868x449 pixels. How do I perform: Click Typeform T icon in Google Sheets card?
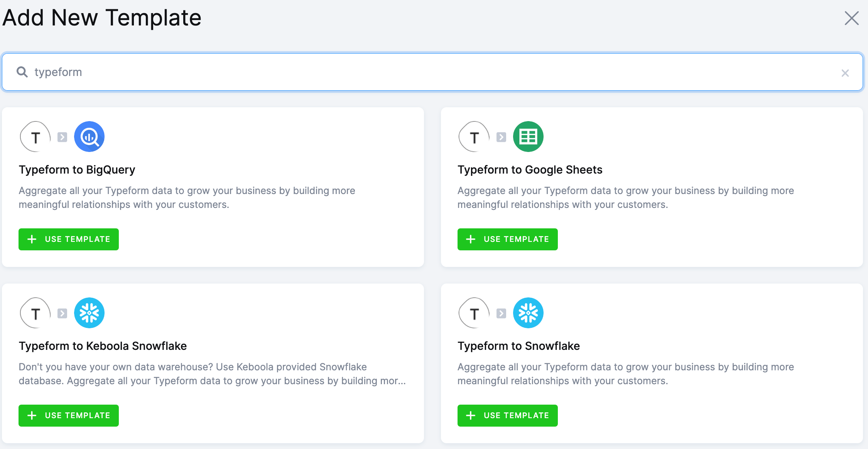coord(474,137)
